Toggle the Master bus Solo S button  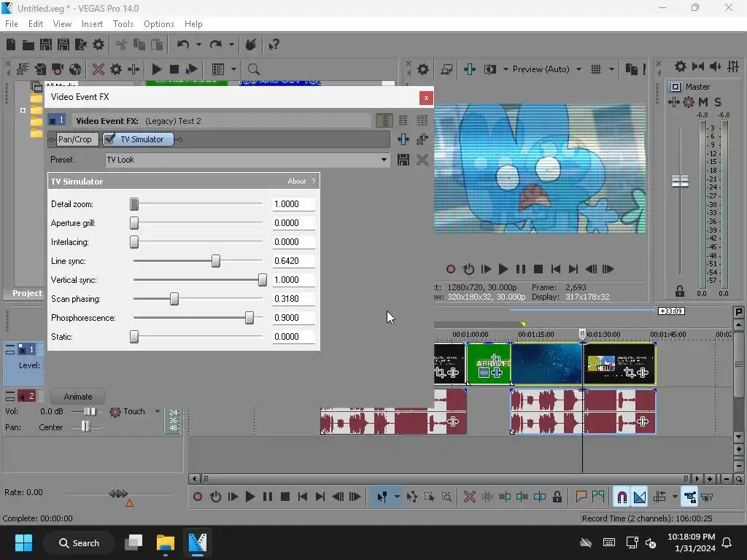[718, 102]
